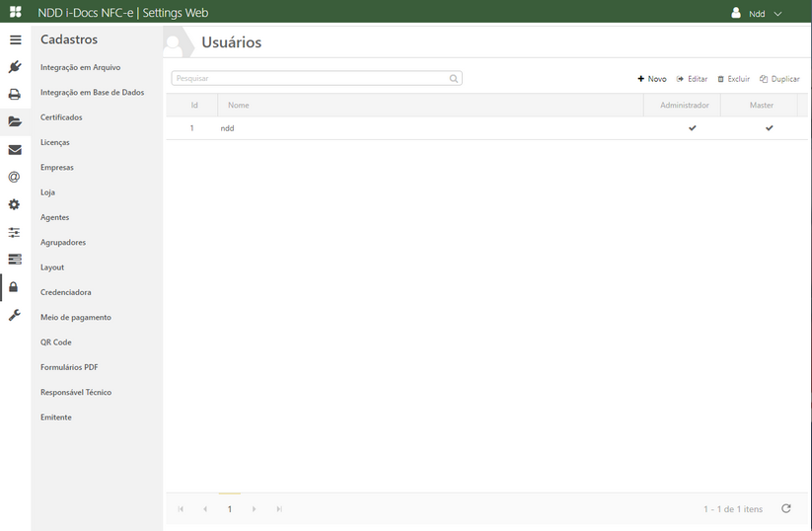
Task: Select page 1 in pager
Action: click(230, 509)
